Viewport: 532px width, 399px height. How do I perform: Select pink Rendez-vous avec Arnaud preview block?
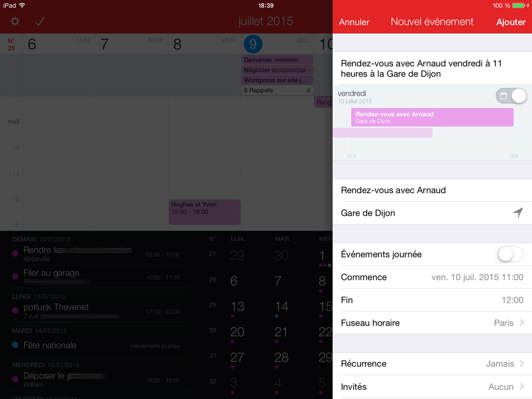click(432, 117)
